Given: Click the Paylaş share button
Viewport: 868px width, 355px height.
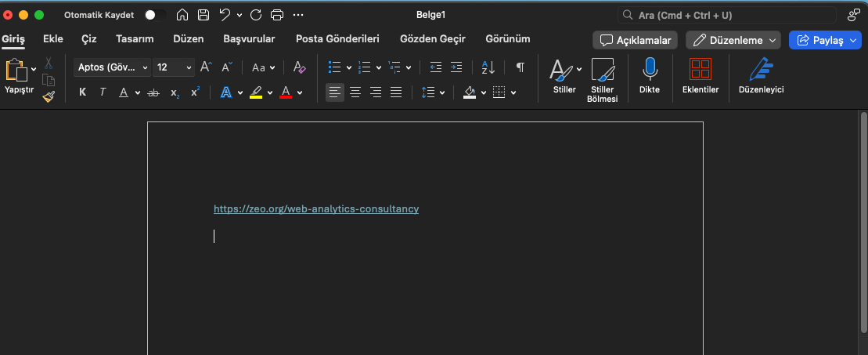Looking at the screenshot, I should point(825,40).
